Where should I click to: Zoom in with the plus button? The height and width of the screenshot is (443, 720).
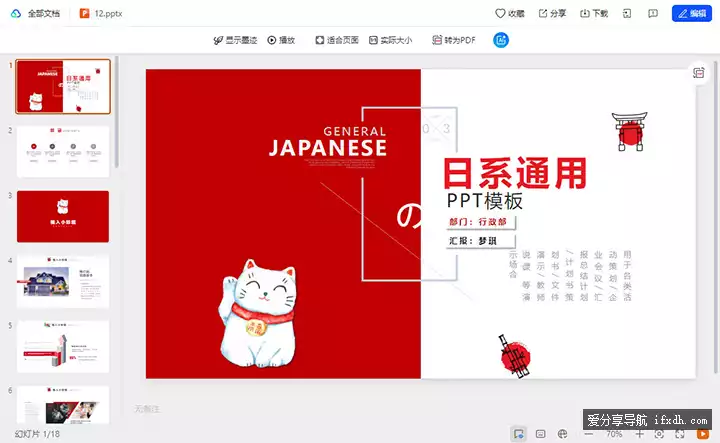click(639, 434)
